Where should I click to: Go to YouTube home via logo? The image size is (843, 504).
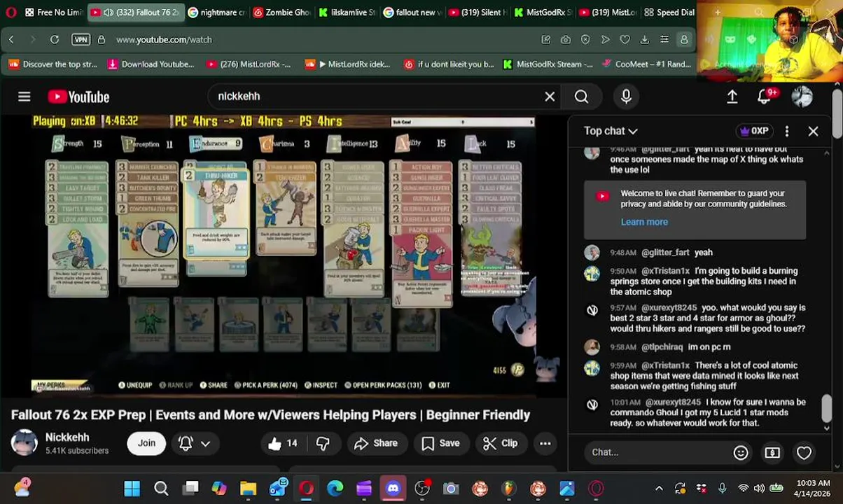point(78,97)
